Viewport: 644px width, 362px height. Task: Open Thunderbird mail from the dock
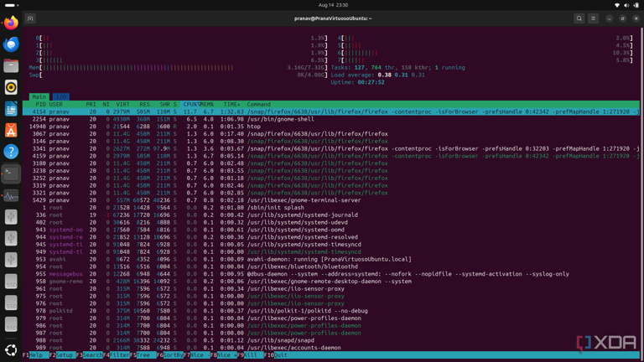point(11,44)
